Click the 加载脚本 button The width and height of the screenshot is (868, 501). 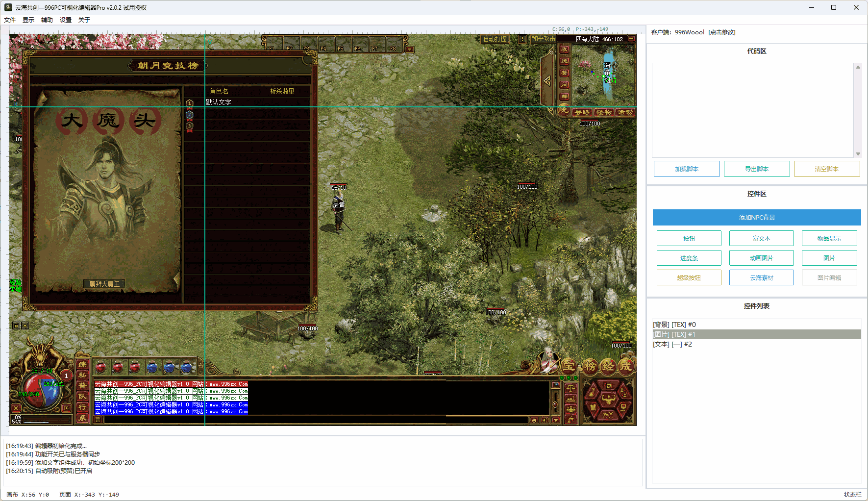(x=687, y=169)
